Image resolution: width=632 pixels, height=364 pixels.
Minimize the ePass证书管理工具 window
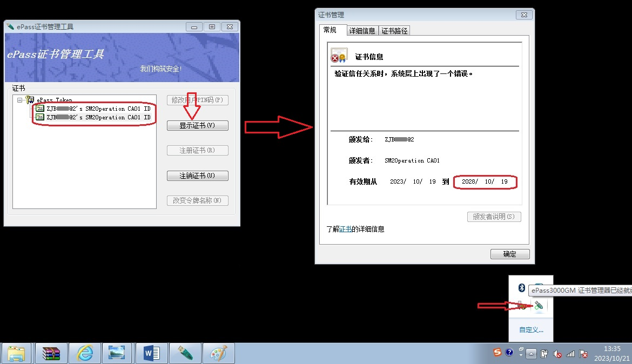(x=194, y=27)
